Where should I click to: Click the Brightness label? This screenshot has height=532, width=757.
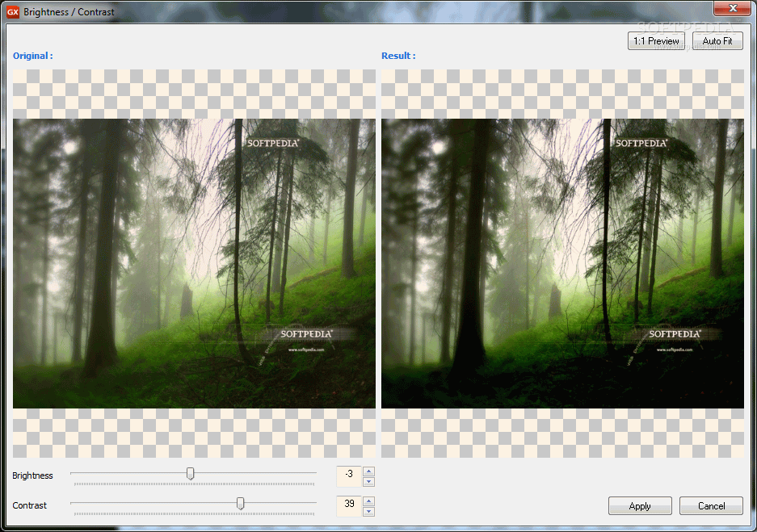click(x=32, y=475)
